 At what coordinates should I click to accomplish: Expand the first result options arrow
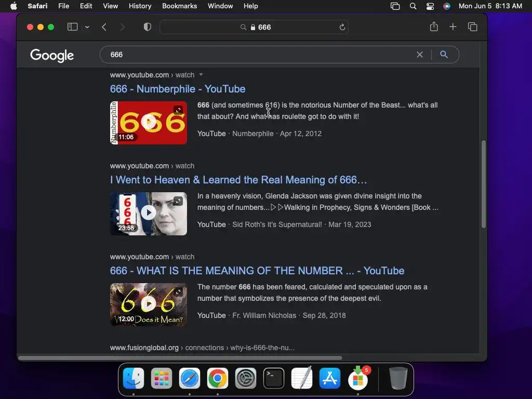tap(201, 75)
